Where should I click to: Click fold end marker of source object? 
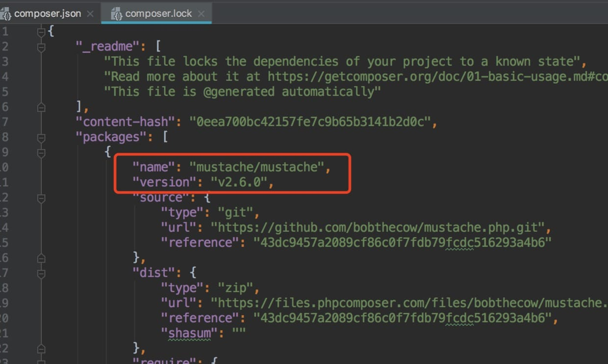click(41, 258)
